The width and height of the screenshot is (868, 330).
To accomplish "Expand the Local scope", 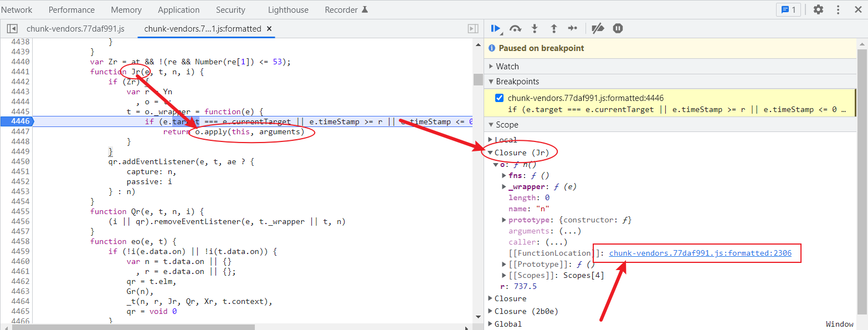I will [490, 140].
